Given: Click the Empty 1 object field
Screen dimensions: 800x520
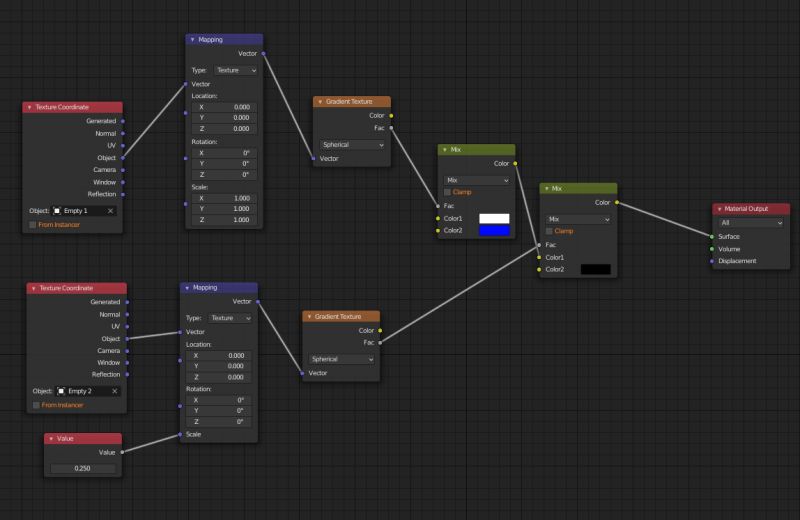Looking at the screenshot, I should (85, 211).
